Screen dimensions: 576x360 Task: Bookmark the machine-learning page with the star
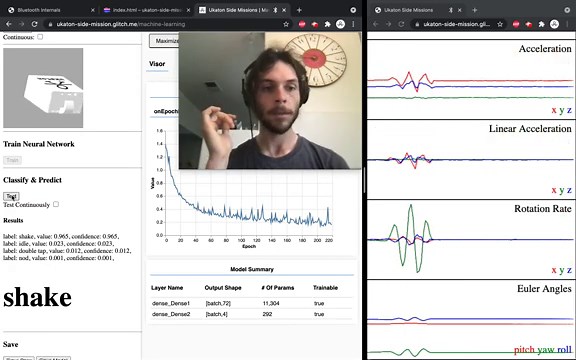pos(286,24)
